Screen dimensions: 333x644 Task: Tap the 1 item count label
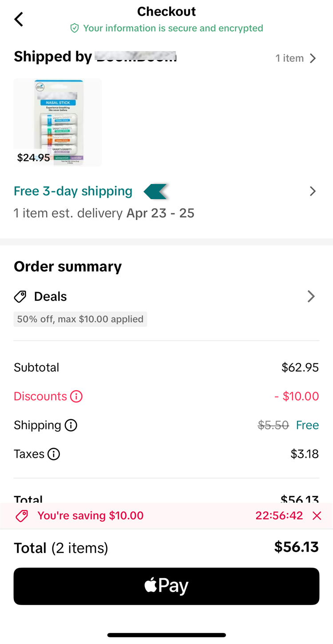point(289,59)
